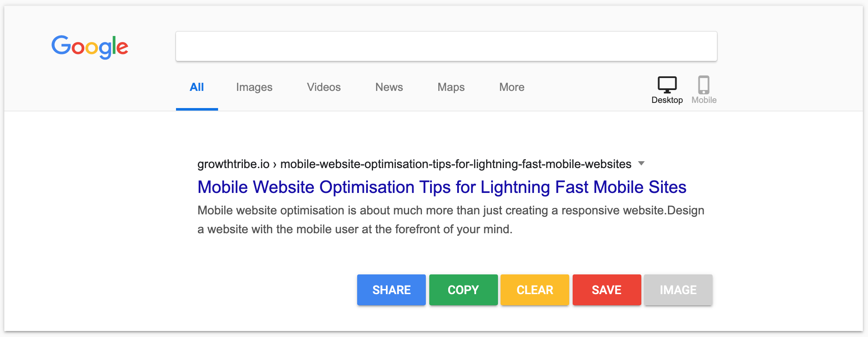The image size is (868, 337).
Task: Click the red SAVE button
Action: pyautogui.click(x=607, y=290)
